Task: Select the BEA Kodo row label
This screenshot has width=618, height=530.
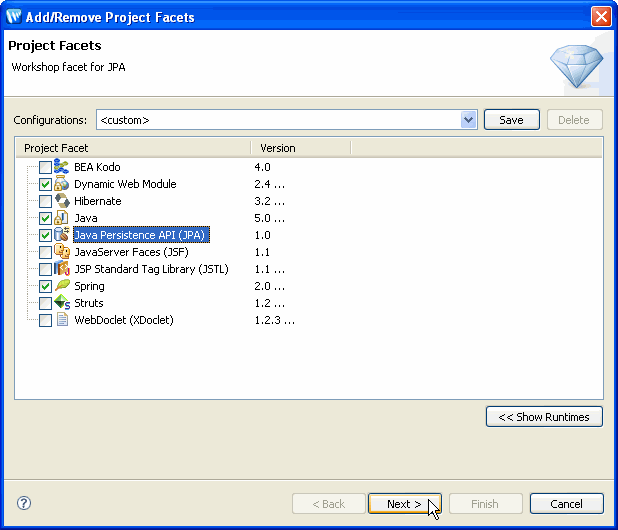Action: click(97, 167)
